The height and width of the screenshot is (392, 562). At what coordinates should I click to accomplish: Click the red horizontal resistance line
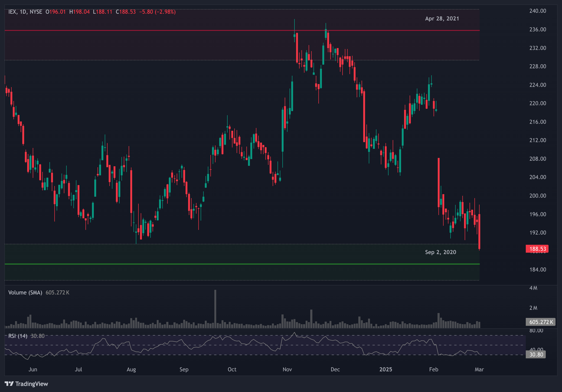pyautogui.click(x=242, y=30)
